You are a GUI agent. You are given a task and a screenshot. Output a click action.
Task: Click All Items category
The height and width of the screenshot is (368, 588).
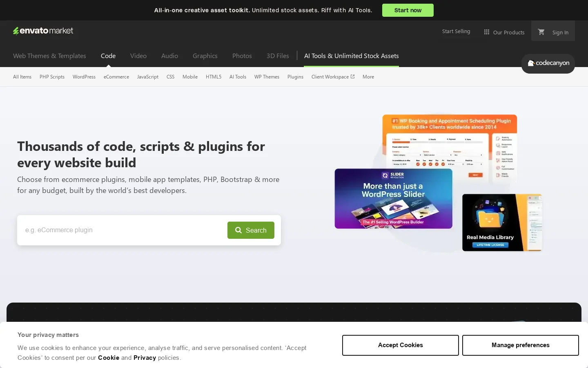(22, 77)
